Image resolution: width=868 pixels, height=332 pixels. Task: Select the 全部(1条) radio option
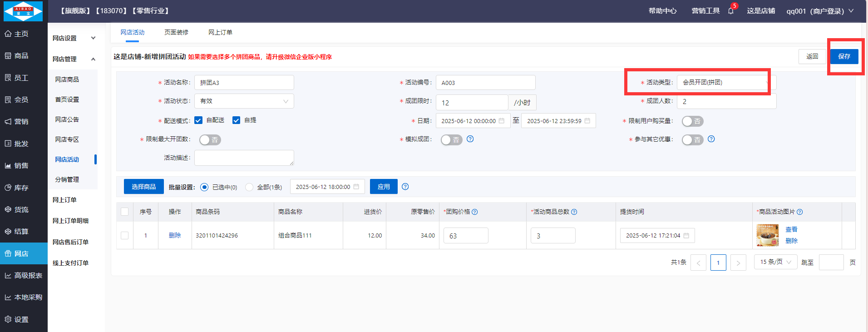point(249,187)
